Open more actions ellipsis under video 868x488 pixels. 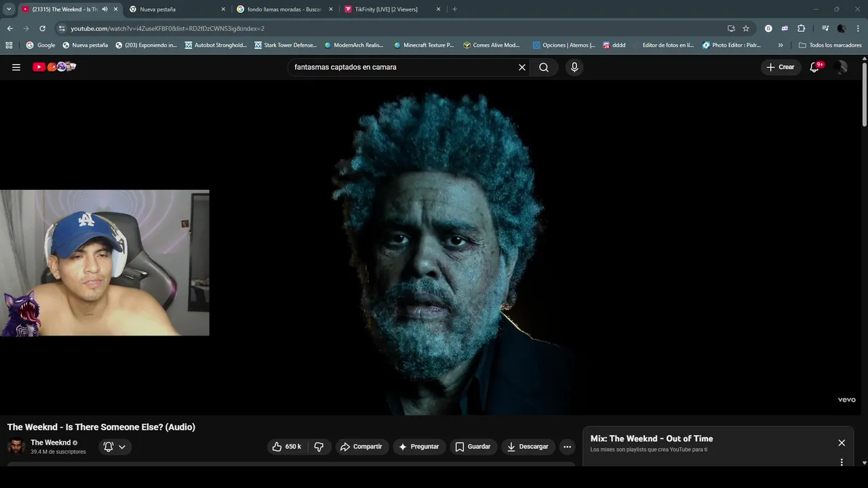568,447
